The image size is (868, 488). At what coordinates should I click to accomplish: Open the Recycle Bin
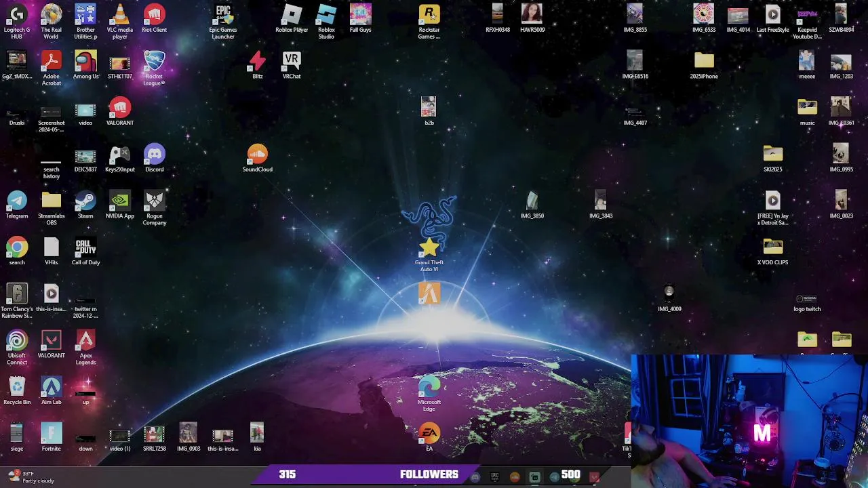(17, 392)
